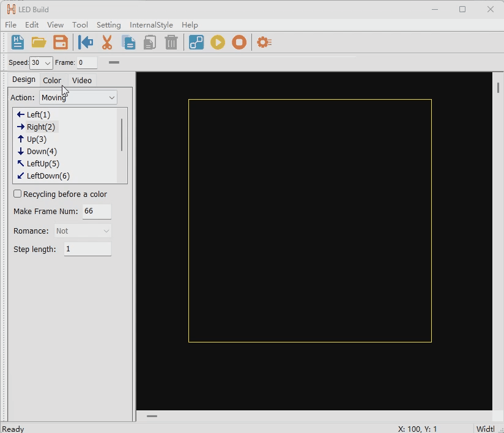Screen dimensions: 504x433
Task: Click the Undo arrow icon
Action: coord(85,42)
